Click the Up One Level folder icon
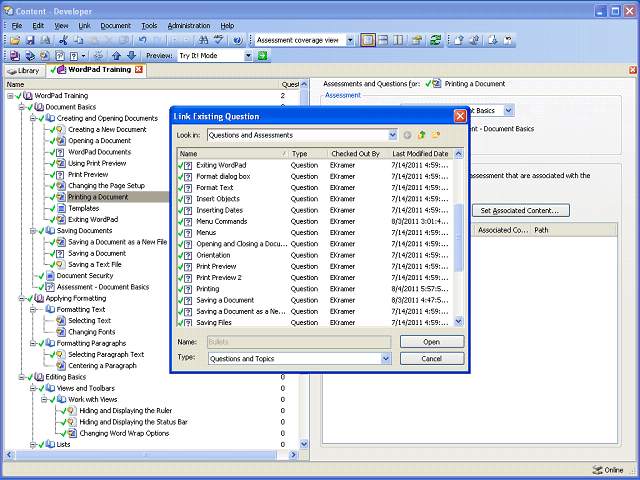640x480 pixels. click(x=421, y=135)
